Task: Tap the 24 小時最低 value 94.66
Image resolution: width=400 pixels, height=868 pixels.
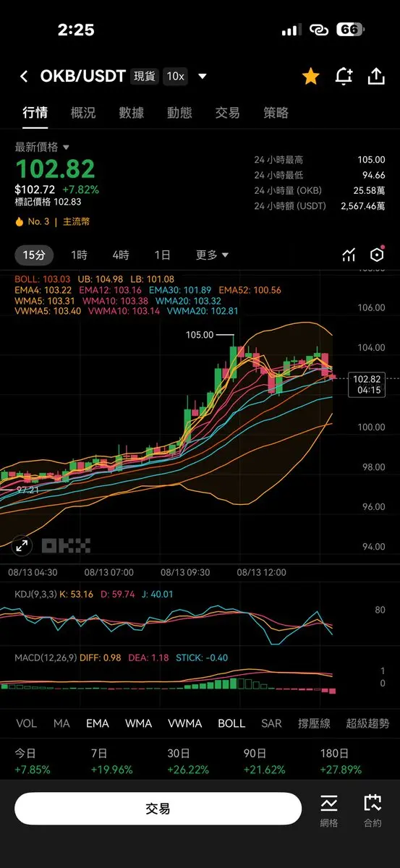Action: pos(373,175)
